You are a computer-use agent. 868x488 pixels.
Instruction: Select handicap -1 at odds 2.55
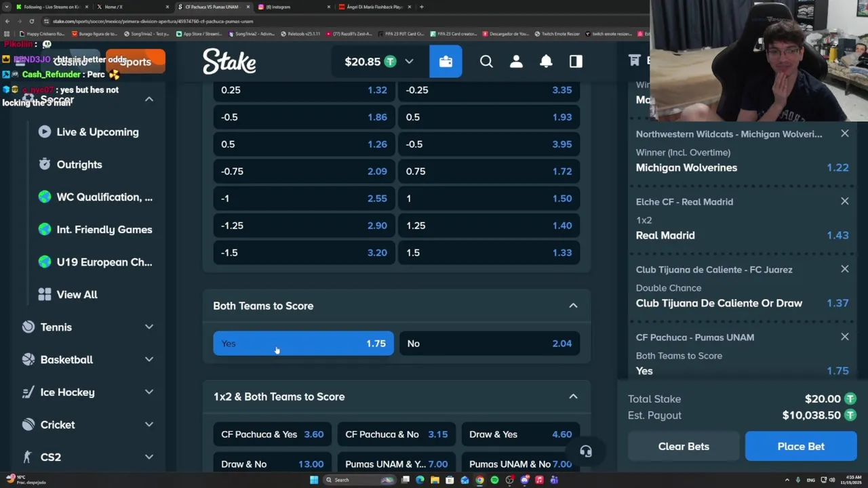[x=304, y=199]
